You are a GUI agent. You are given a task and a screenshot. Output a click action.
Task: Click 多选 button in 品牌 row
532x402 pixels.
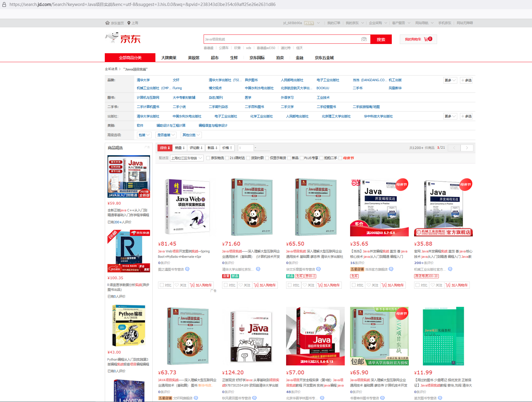coord(466,80)
